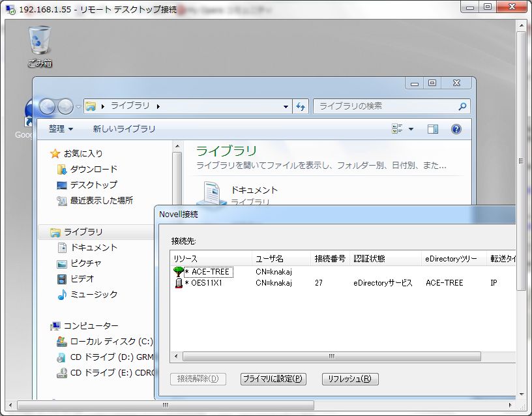Click the CD Drive (D:) icon
Viewport: 532px width, 416px height.
pyautogui.click(x=61, y=357)
